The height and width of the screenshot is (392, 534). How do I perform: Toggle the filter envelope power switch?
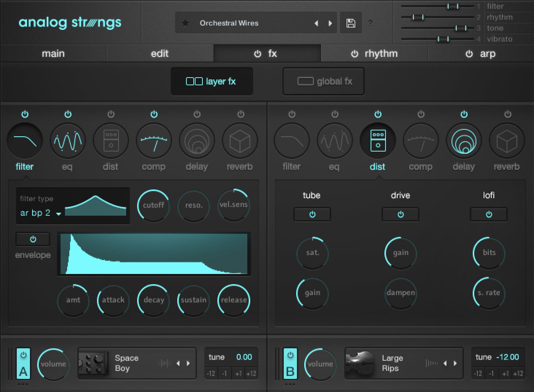click(x=32, y=239)
